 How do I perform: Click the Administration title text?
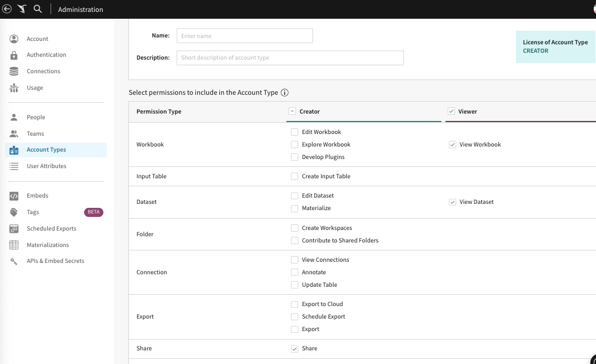[x=81, y=10]
